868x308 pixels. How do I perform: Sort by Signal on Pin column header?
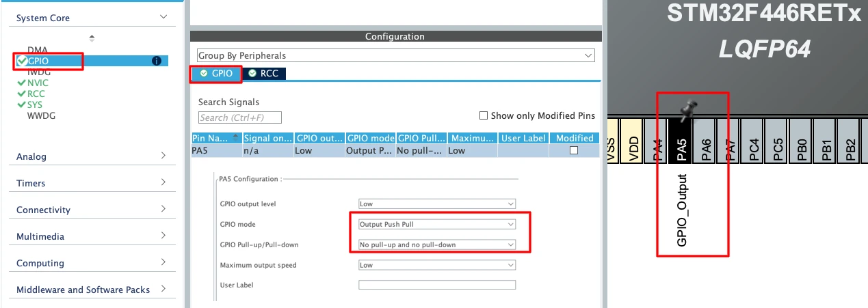tap(267, 138)
